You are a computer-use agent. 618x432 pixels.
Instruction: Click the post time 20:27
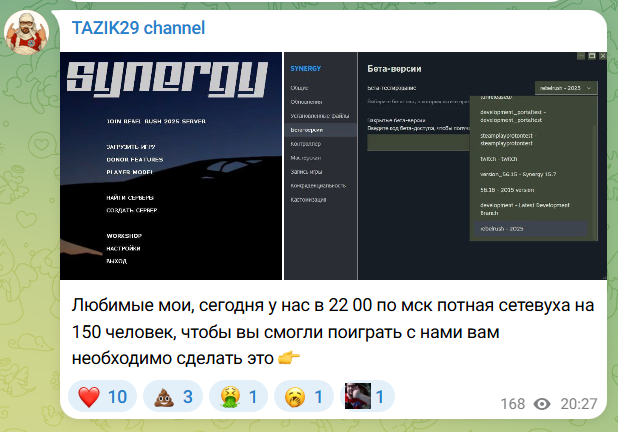579,404
